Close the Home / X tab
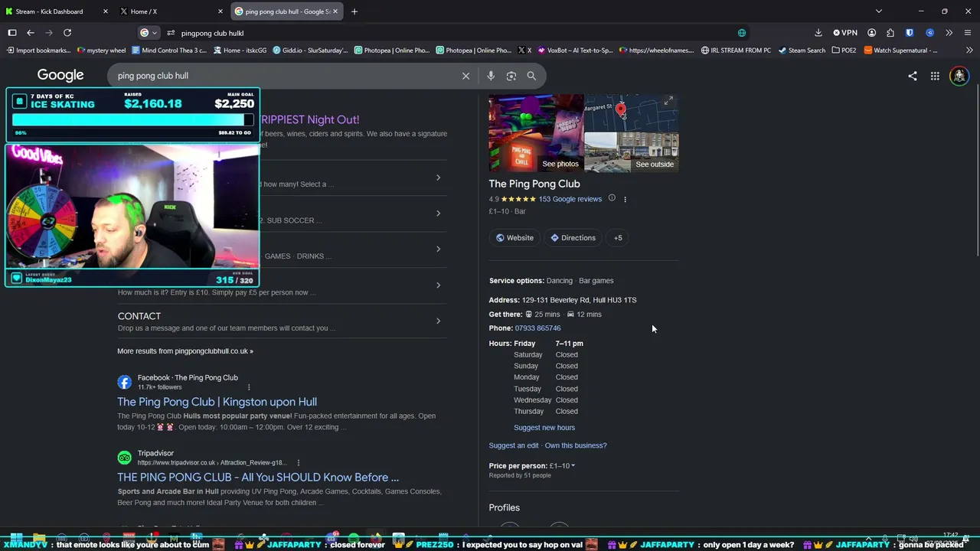This screenshot has height=551, width=980. [220, 11]
